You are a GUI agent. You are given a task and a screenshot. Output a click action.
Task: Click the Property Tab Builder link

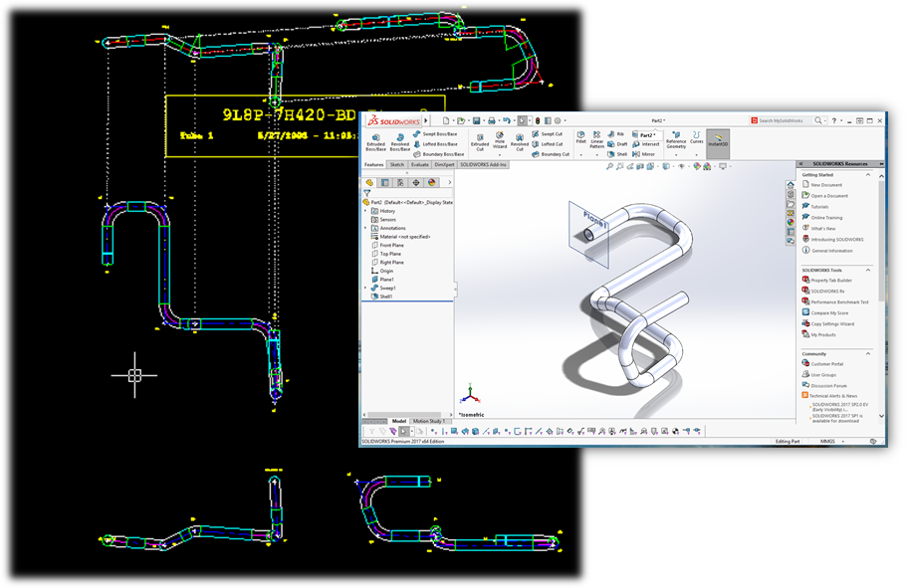[832, 281]
